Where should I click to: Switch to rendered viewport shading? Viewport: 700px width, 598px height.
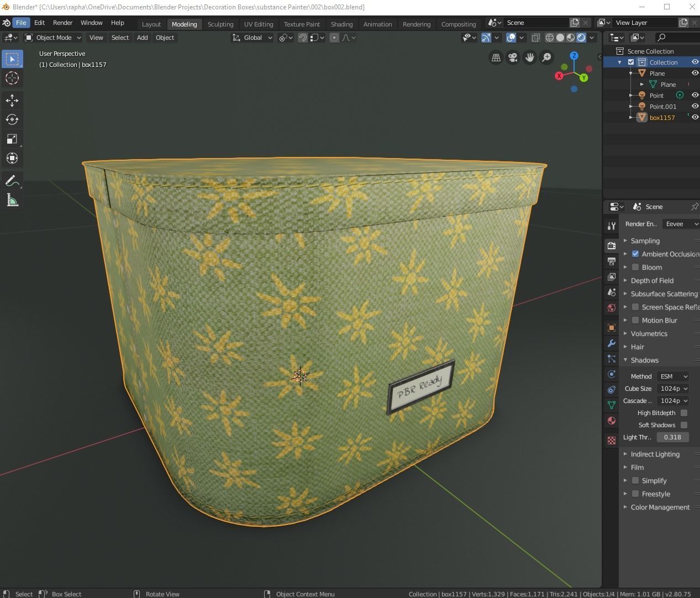581,38
